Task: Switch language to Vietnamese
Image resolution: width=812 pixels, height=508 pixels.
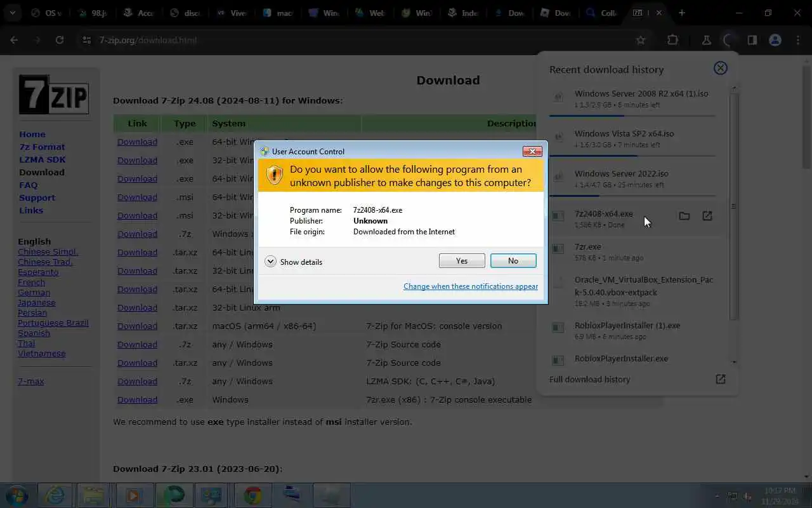Action: click(x=42, y=353)
